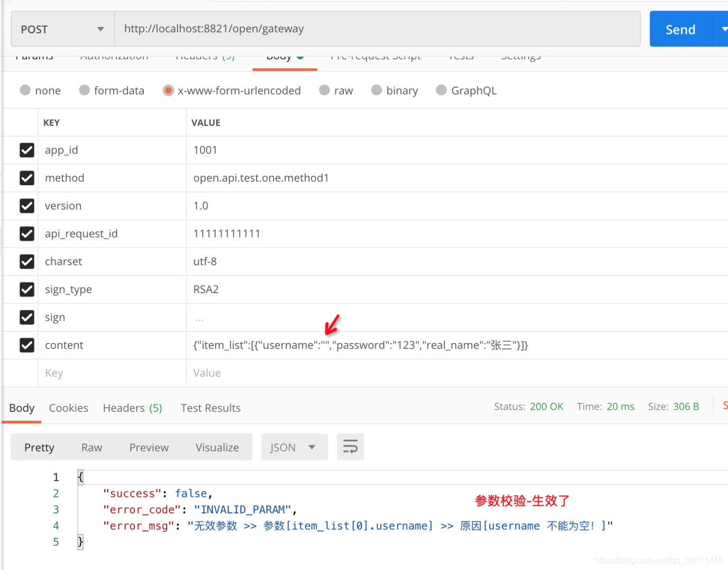Screen dimensions: 728x570
Task: Switch to Raw response view
Action: pyautogui.click(x=92, y=447)
